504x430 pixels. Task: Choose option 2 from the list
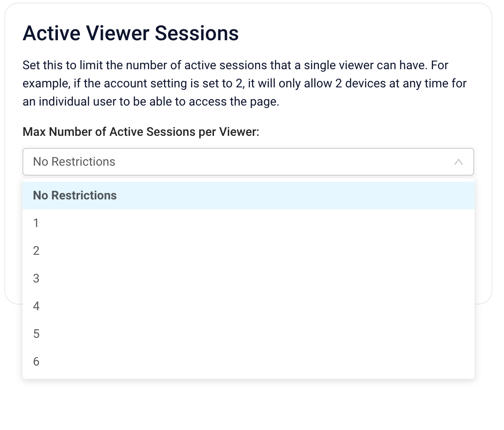click(x=248, y=251)
